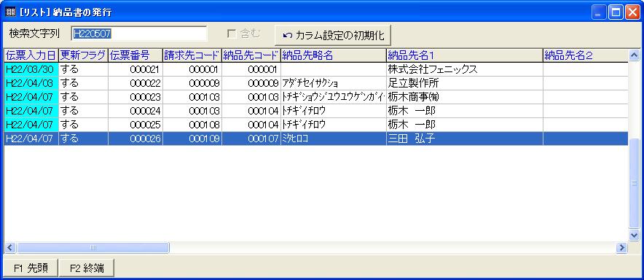Jump to last record with F2 終端
This screenshot has height=280, width=644.
(x=86, y=268)
